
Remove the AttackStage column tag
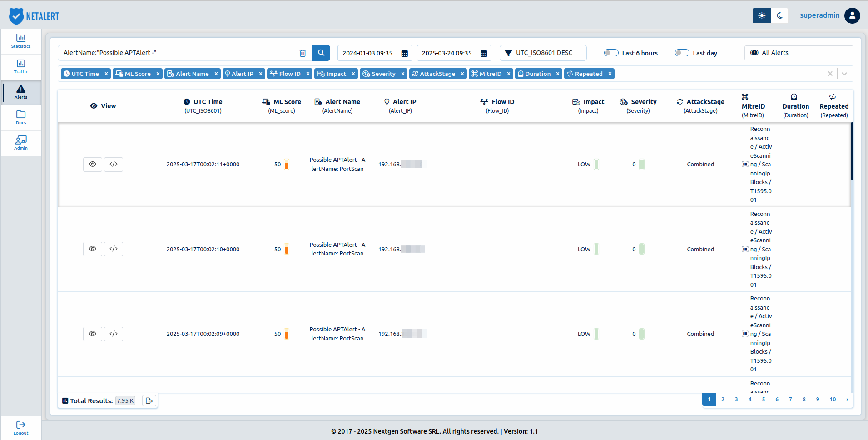[x=462, y=74]
